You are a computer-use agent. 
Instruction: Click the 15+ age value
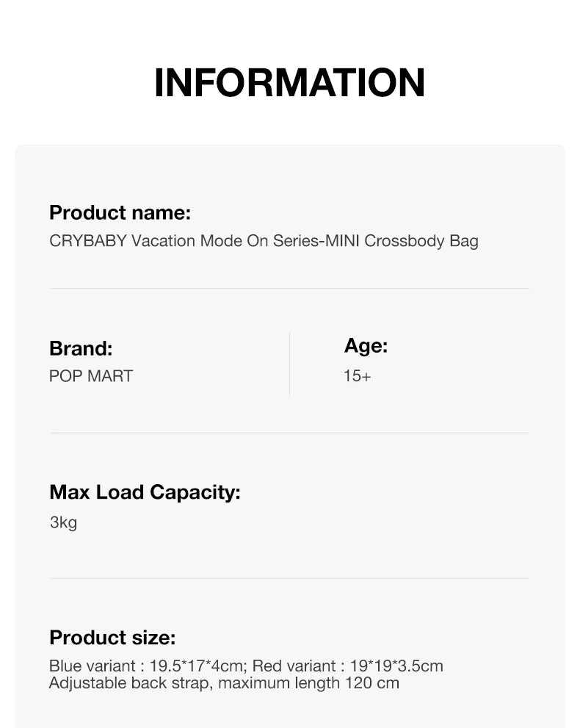pos(358,376)
